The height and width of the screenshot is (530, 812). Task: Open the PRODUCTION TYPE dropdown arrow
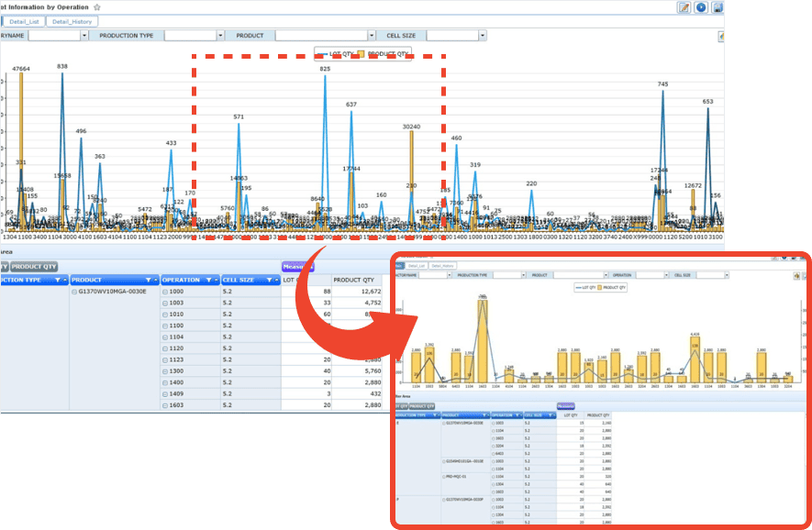220,35
